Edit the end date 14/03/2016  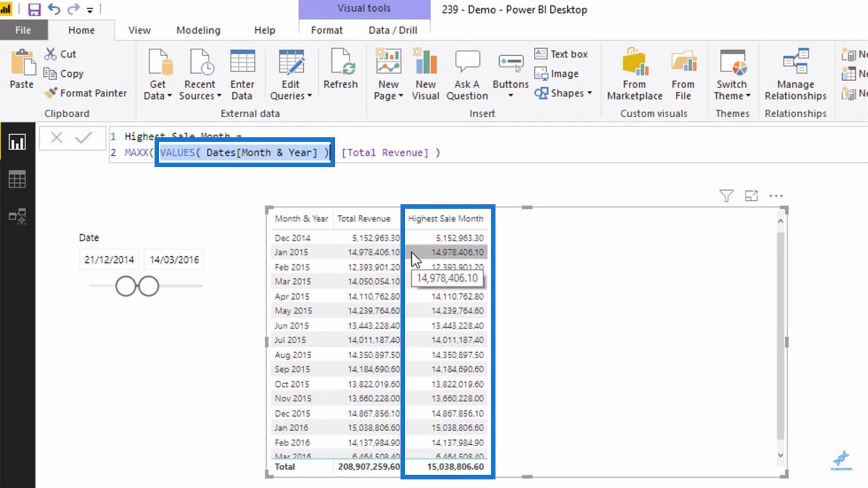(174, 260)
